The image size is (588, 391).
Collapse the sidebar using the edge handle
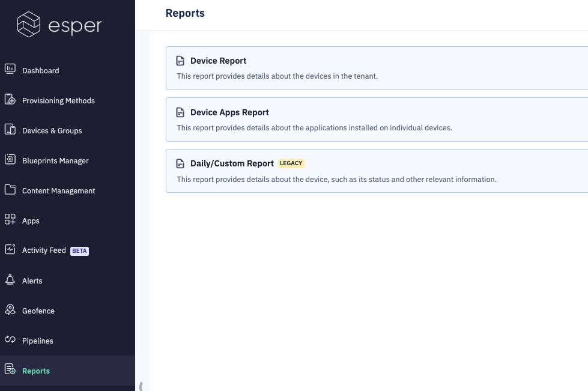142,384
